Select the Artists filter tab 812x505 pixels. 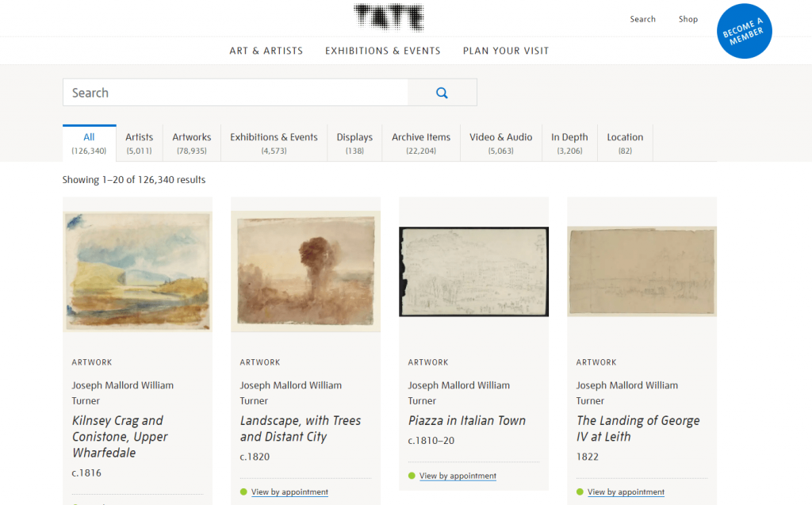click(139, 143)
